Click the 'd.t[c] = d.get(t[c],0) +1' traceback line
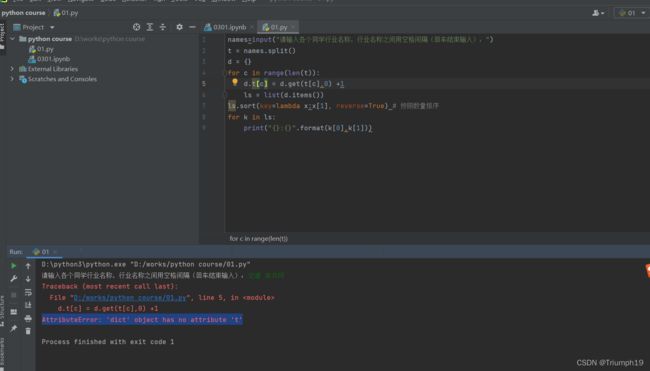This screenshot has width=650, height=371. point(108,308)
